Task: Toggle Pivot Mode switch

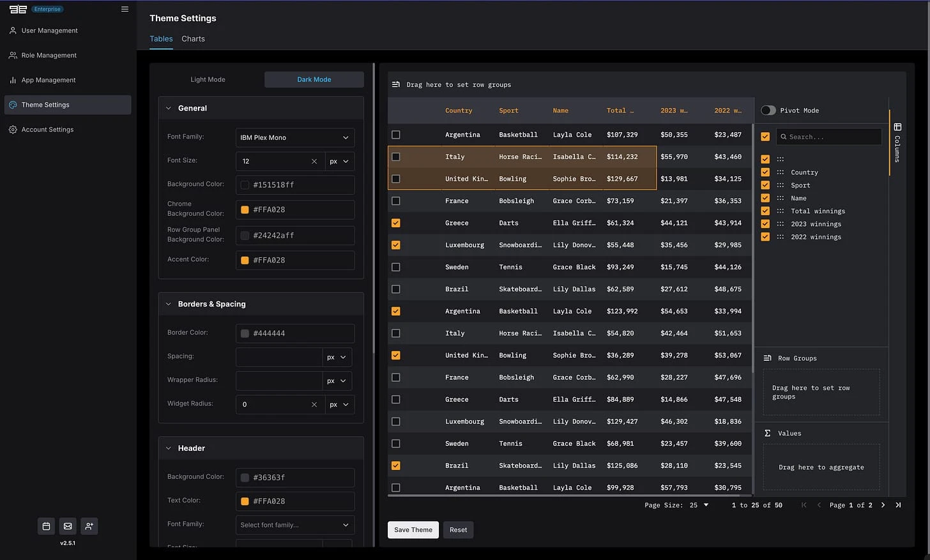Action: point(768,110)
